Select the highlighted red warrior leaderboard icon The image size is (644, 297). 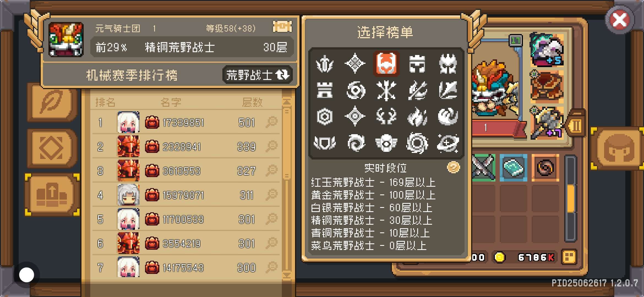point(386,64)
